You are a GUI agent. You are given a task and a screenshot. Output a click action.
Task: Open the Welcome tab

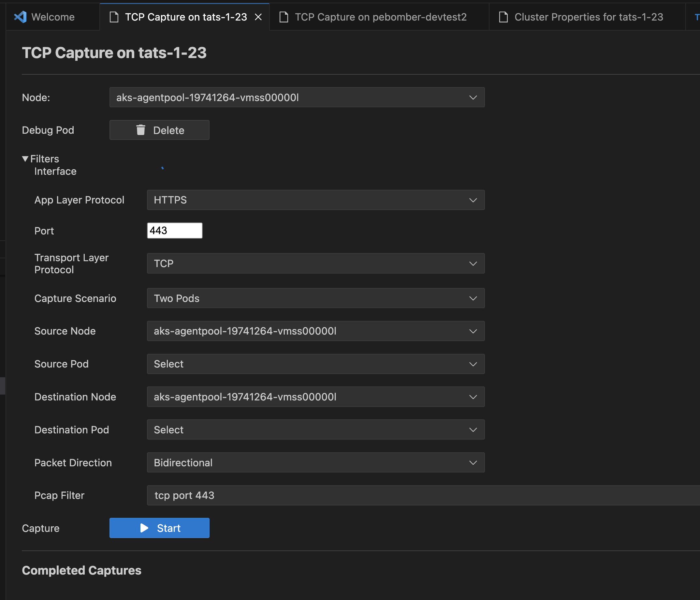tap(53, 17)
